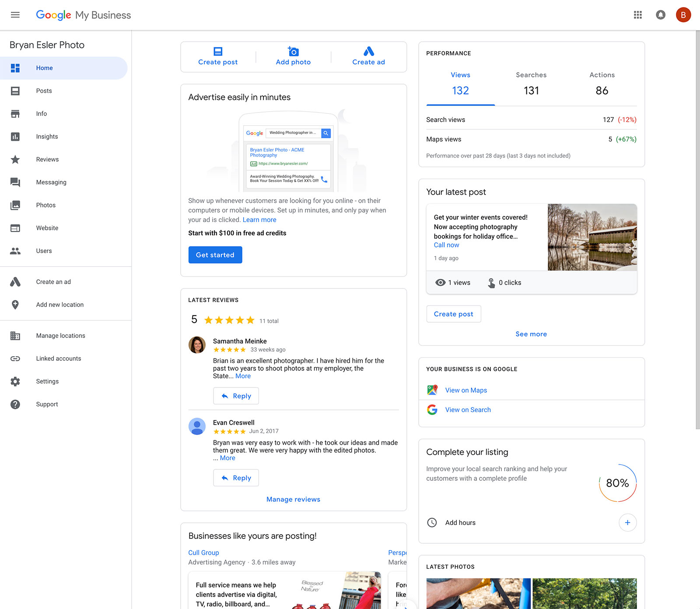Expand Samantha Meinke's review with More
Image resolution: width=700 pixels, height=609 pixels.
[243, 376]
